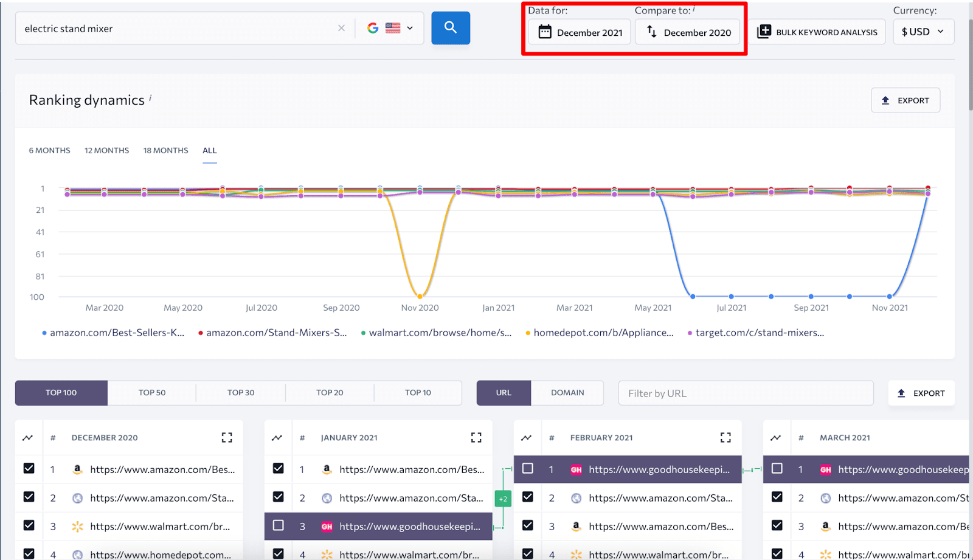Viewport: 973px width, 560px height.
Task: Select the TOP 50 tab
Action: tap(152, 393)
